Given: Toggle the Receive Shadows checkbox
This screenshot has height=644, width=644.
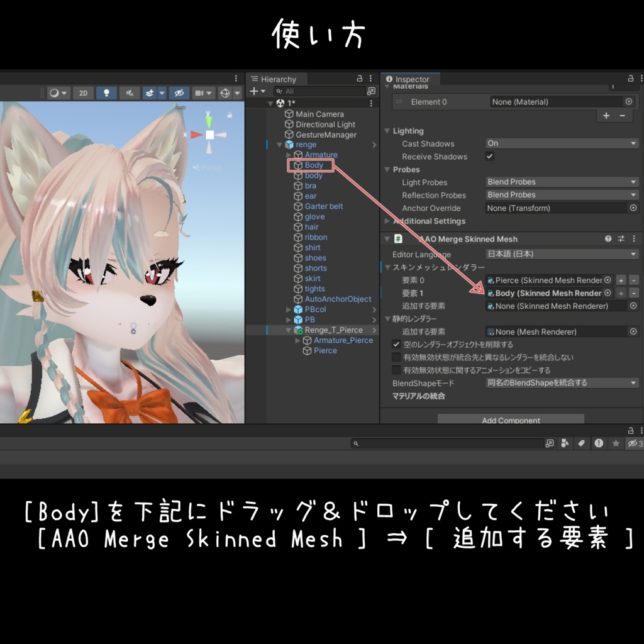Looking at the screenshot, I should [490, 157].
